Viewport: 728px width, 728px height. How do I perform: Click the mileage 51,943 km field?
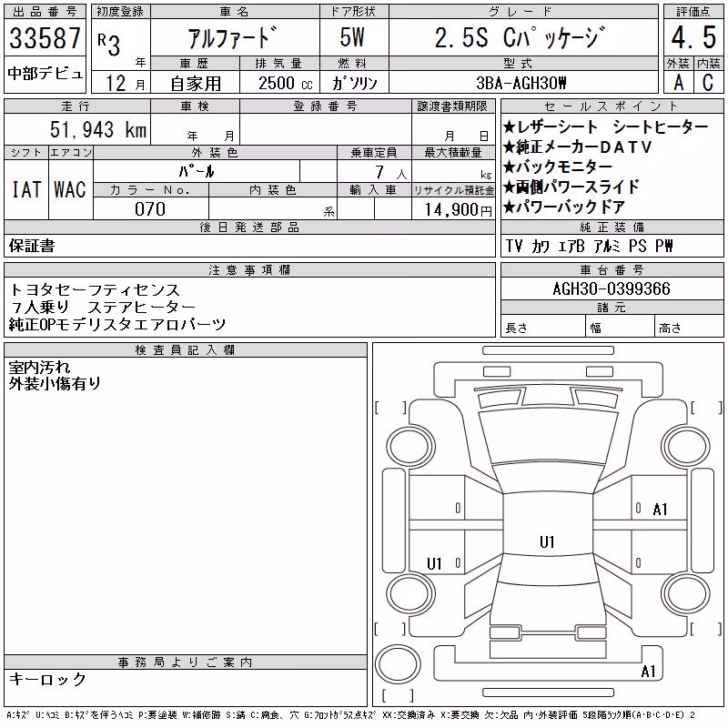[x=77, y=129]
